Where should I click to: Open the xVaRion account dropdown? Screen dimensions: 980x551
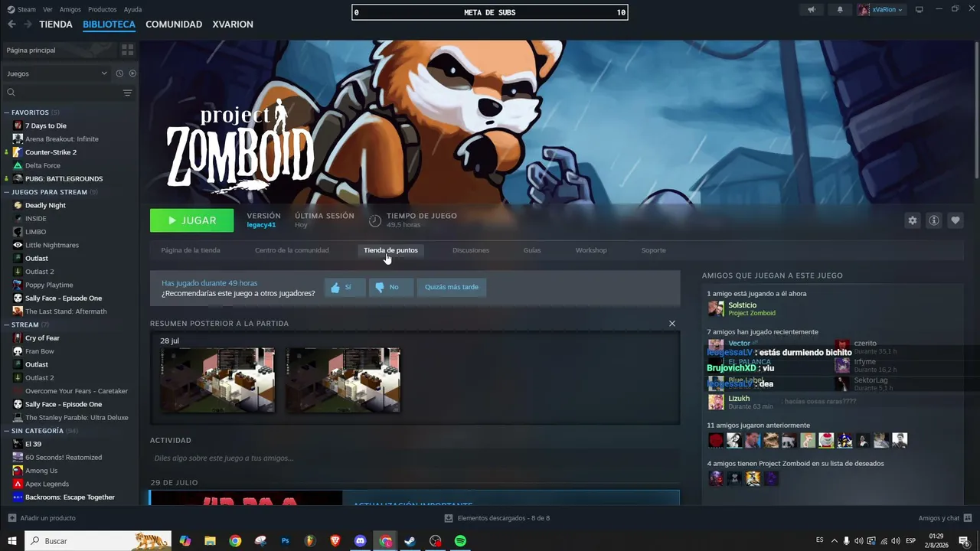[881, 10]
